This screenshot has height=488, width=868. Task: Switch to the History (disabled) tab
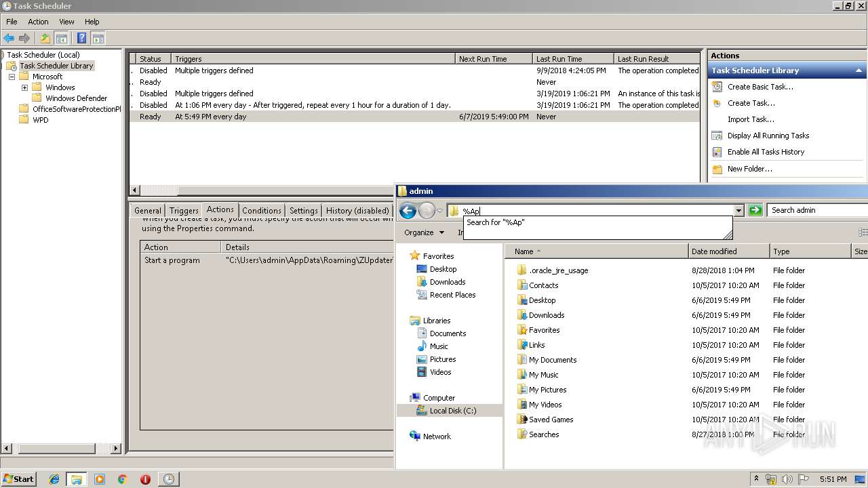click(x=357, y=211)
